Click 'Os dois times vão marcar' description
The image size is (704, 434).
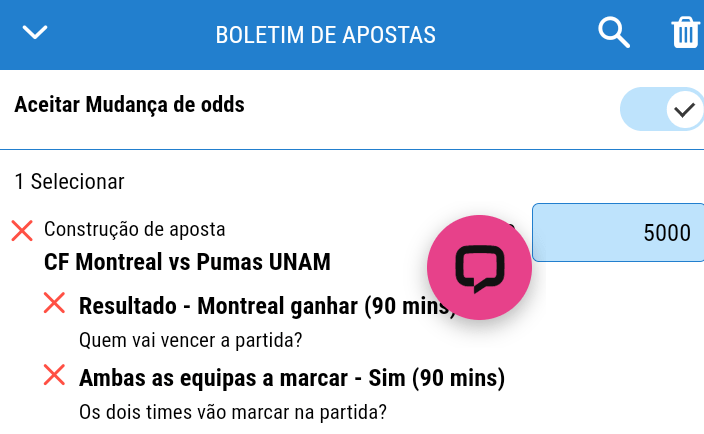233,412
